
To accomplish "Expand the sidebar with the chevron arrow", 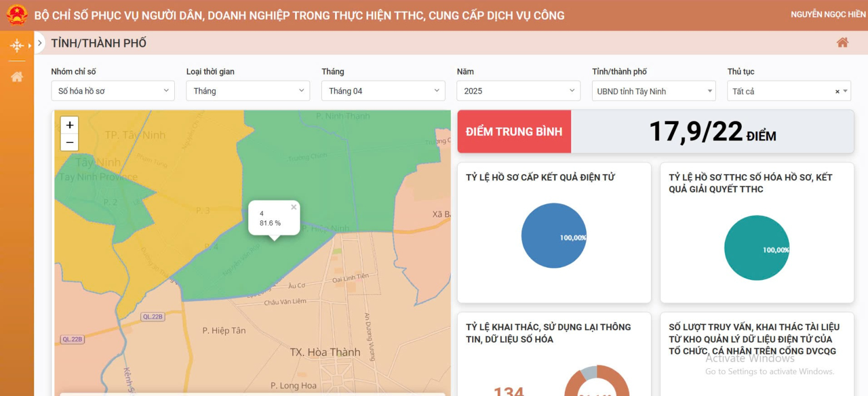I will point(39,43).
